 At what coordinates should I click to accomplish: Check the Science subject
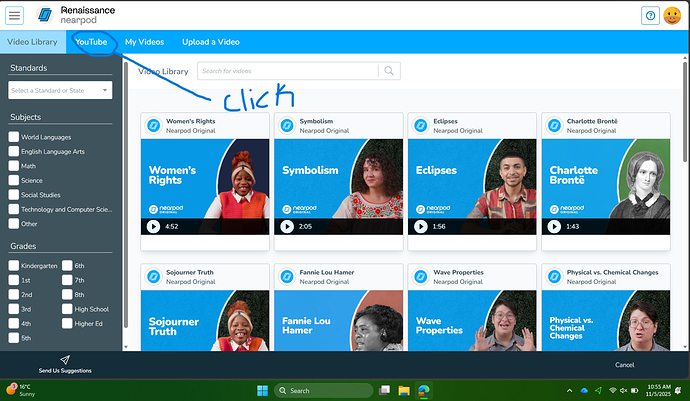point(14,180)
